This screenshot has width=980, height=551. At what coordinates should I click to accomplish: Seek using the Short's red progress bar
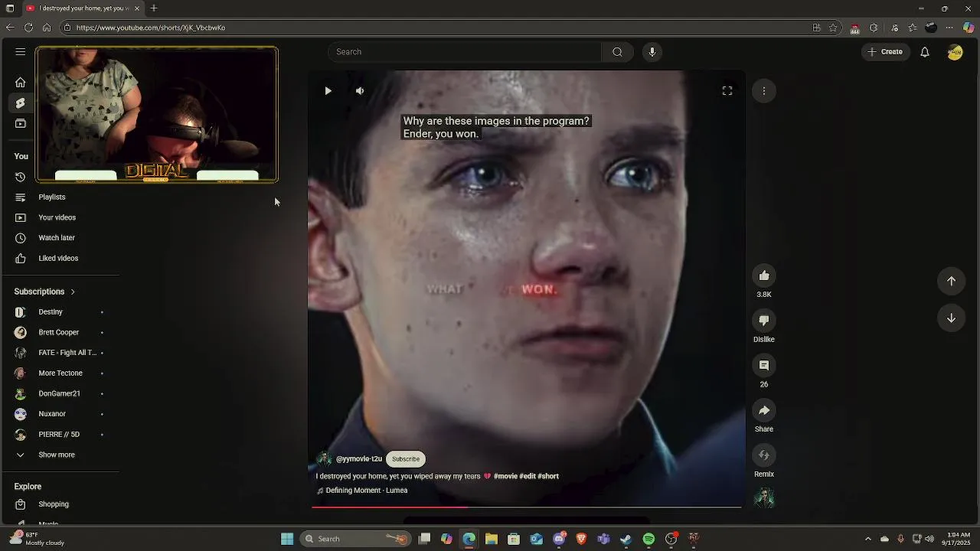click(x=527, y=507)
